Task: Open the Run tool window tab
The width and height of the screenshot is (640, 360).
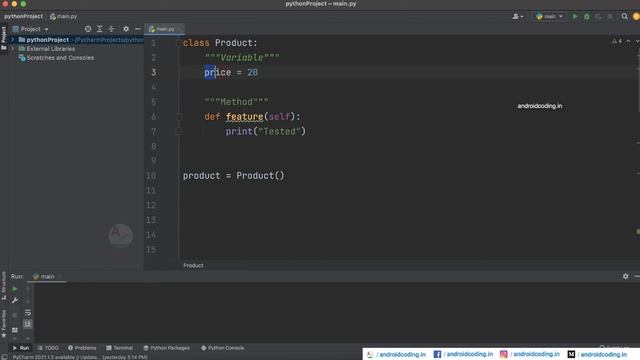Action: pos(20,348)
